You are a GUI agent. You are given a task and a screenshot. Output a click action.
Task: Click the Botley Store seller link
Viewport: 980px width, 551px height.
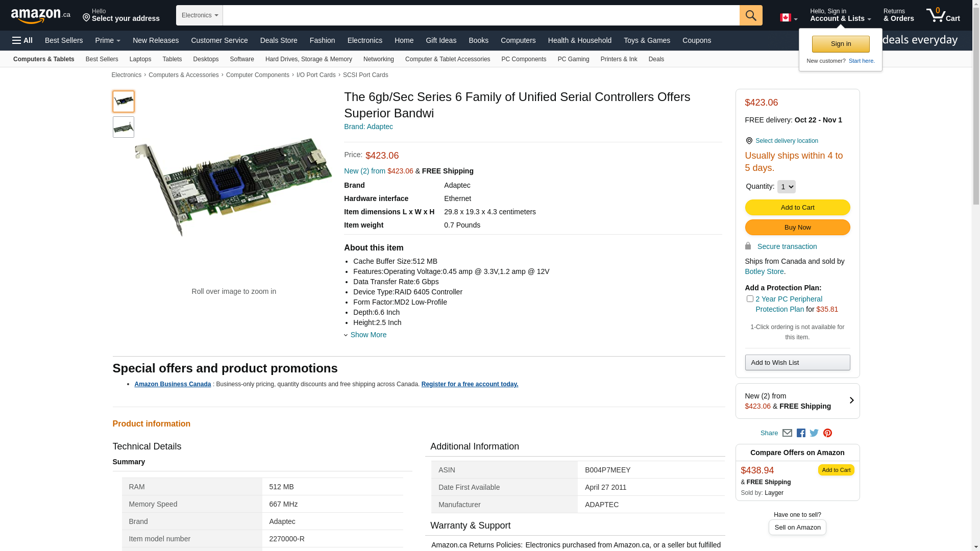764,271
